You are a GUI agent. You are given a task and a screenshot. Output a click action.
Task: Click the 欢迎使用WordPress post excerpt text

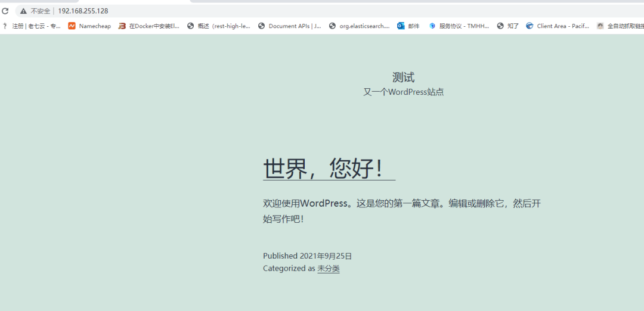tap(402, 211)
